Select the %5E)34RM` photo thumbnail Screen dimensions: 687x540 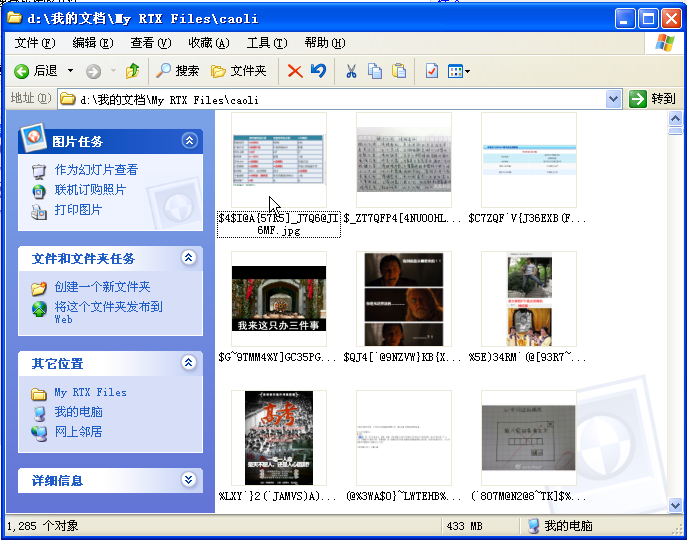[x=529, y=298]
